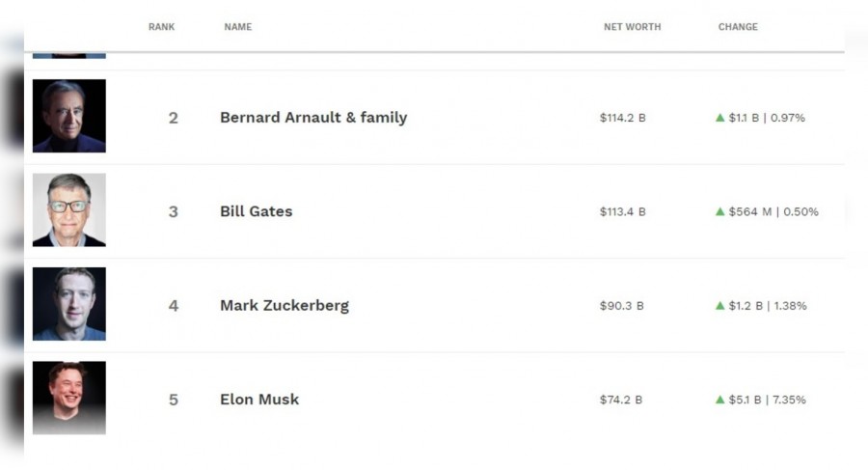Click Elon Musk's $74.2 B net worth
868x470 pixels.
(x=621, y=400)
